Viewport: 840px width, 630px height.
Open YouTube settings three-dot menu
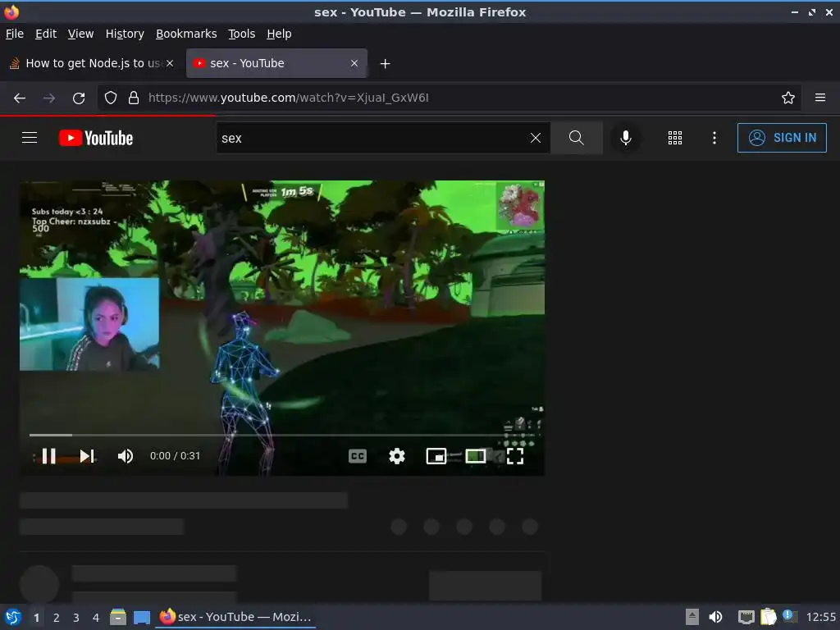click(x=714, y=138)
